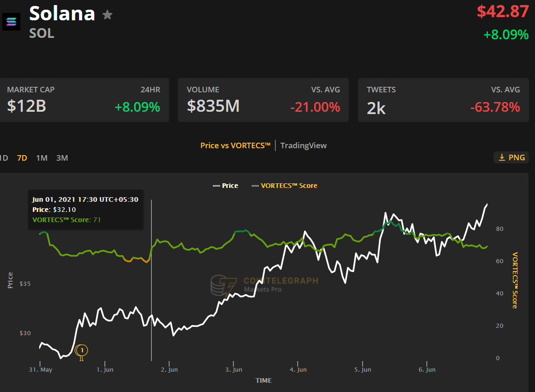
Task: Click the Jun 01 data tooltip box
Action: click(85, 209)
